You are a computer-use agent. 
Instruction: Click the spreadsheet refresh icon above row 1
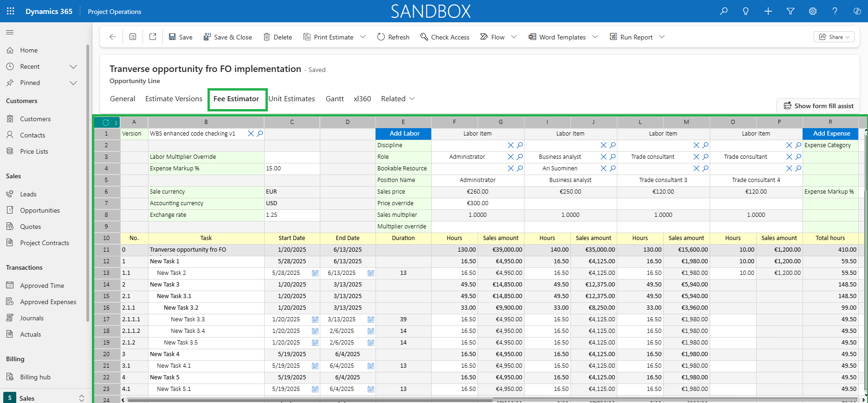(x=106, y=123)
